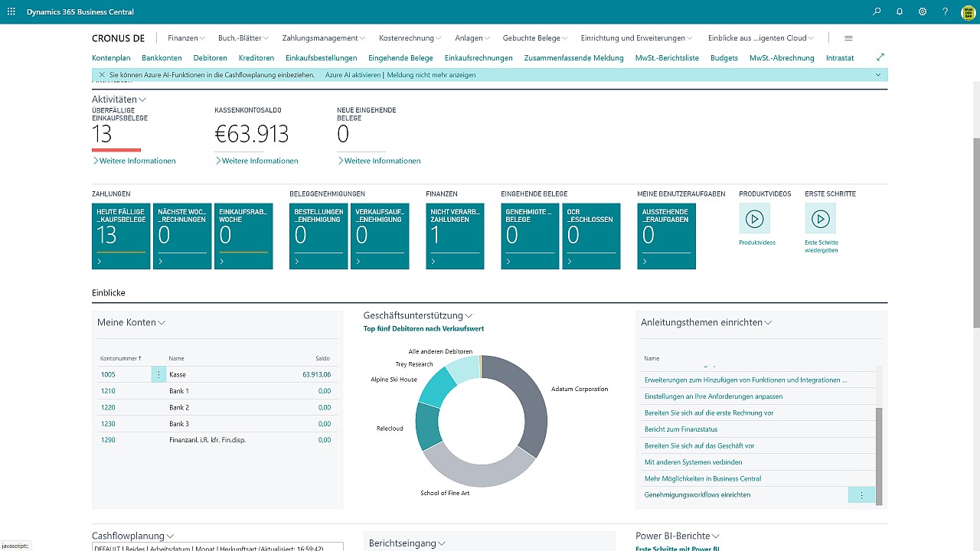Open the OCR abgeschlossen tile
Image resolution: width=980 pixels, height=551 pixels.
[x=591, y=236]
